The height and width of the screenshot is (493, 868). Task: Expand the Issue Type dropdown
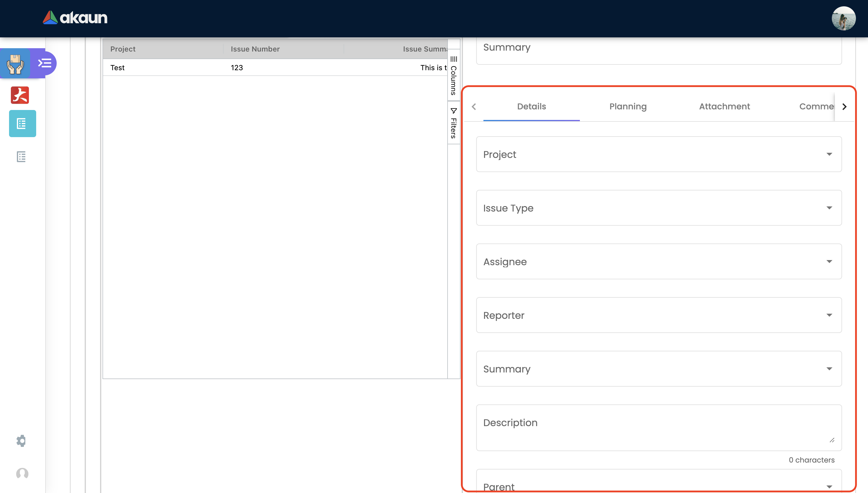tap(659, 208)
